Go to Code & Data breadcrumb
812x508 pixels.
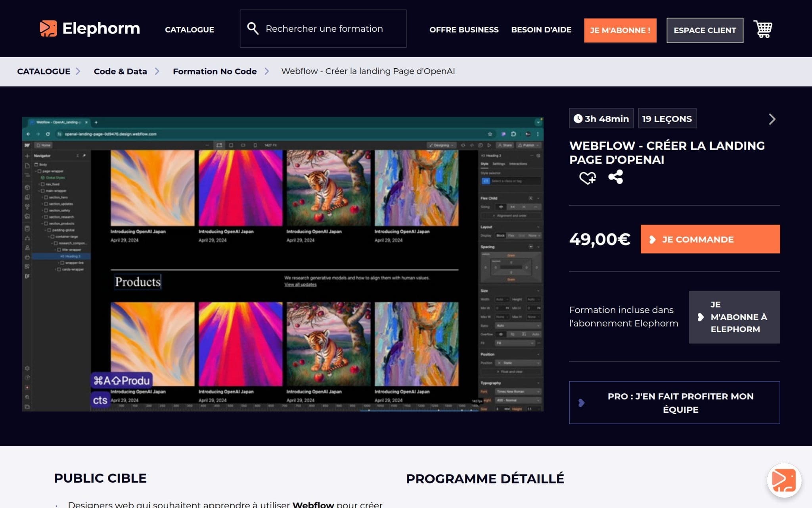coord(120,71)
